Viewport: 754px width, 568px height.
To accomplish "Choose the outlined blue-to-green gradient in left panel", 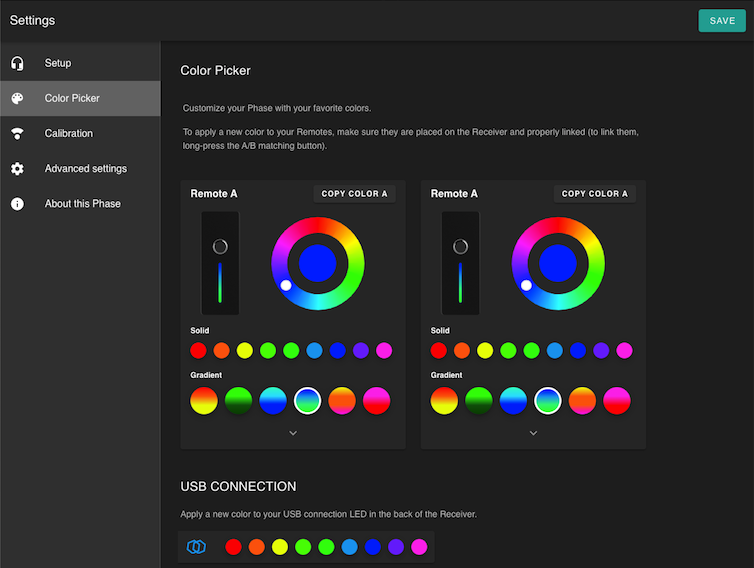I will [x=307, y=401].
